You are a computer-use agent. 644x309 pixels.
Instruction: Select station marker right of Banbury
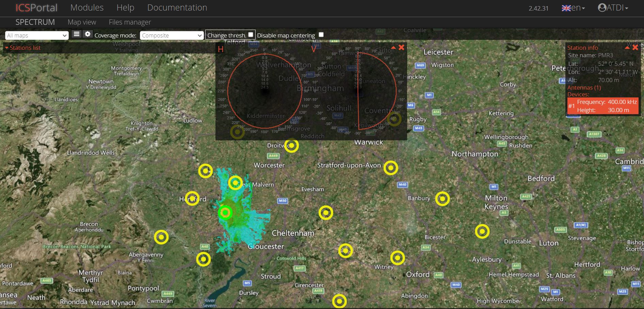442,199
